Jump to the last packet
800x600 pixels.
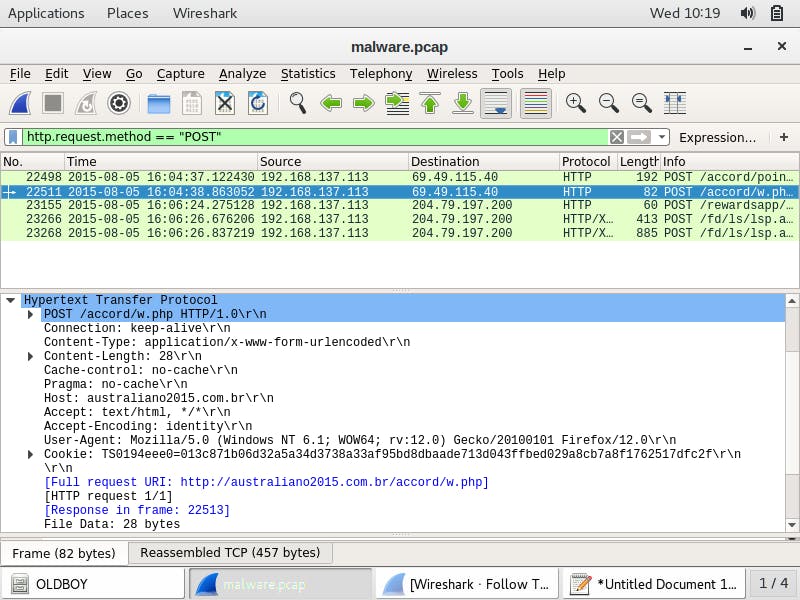point(463,103)
